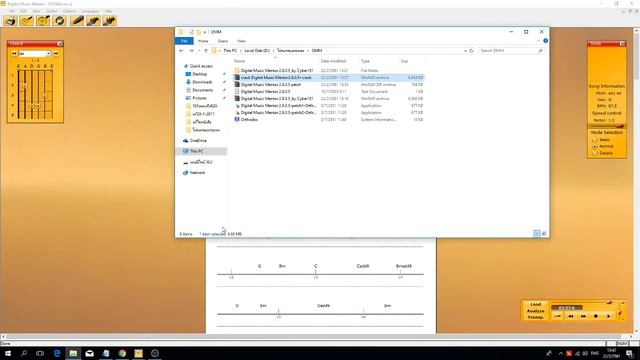The width and height of the screenshot is (640, 360).
Task: Fast-forward the song in player panel
Action: point(583,316)
